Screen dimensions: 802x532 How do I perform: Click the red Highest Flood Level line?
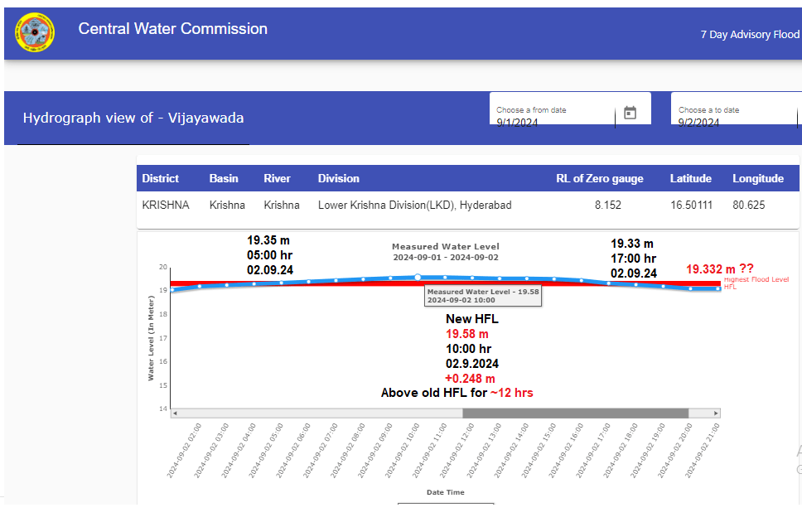click(x=331, y=284)
